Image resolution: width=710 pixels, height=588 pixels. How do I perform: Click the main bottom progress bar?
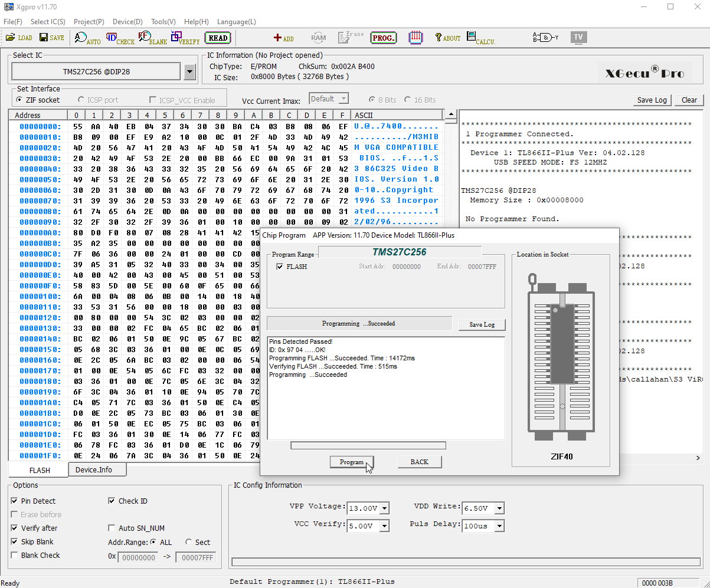coord(465,562)
